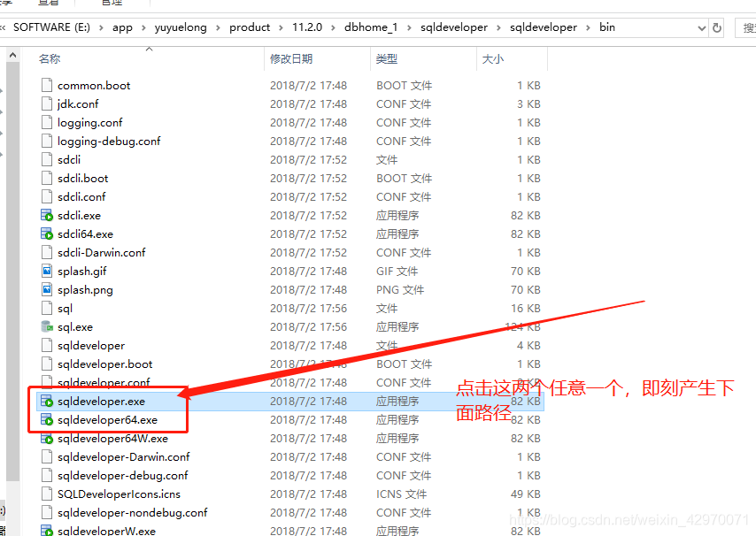Go to the dbhome_1 folder breadcrumb
Viewport: 756px width, 536px height.
[x=371, y=27]
